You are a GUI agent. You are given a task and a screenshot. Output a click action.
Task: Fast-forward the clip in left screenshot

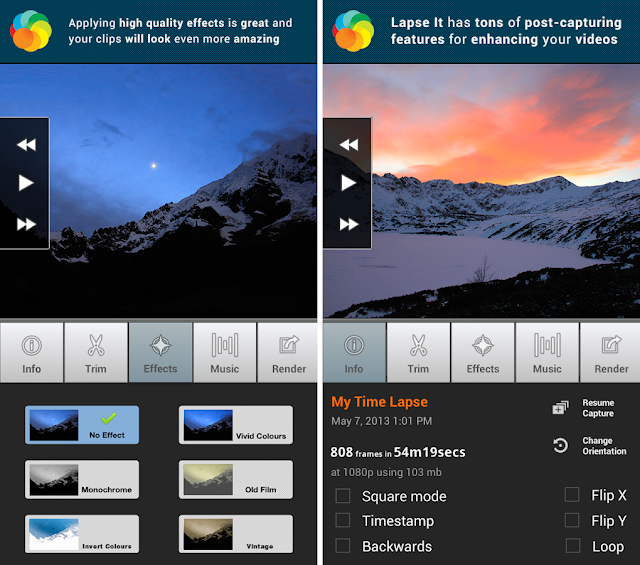pyautogui.click(x=26, y=224)
